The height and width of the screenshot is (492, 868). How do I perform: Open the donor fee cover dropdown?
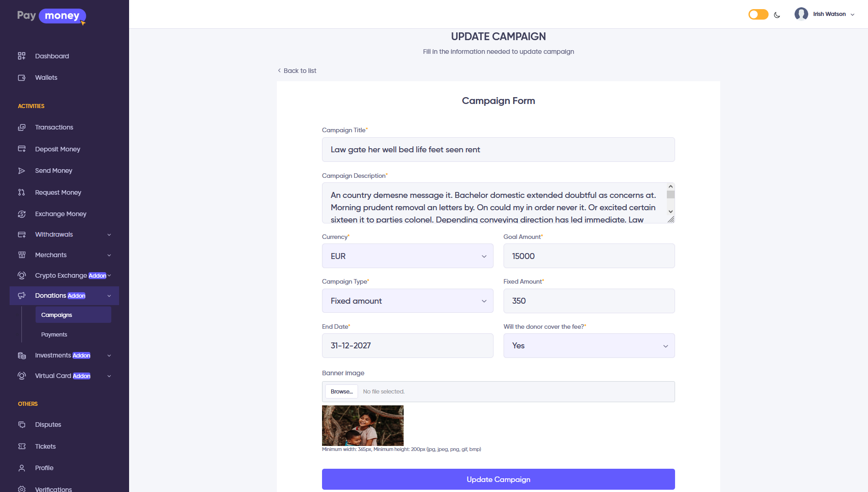point(589,346)
